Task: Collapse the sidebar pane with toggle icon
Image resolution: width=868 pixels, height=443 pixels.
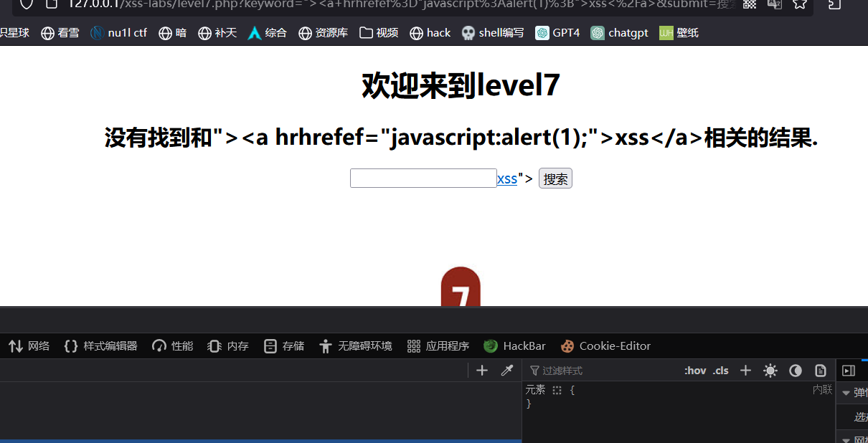Action: 849,371
